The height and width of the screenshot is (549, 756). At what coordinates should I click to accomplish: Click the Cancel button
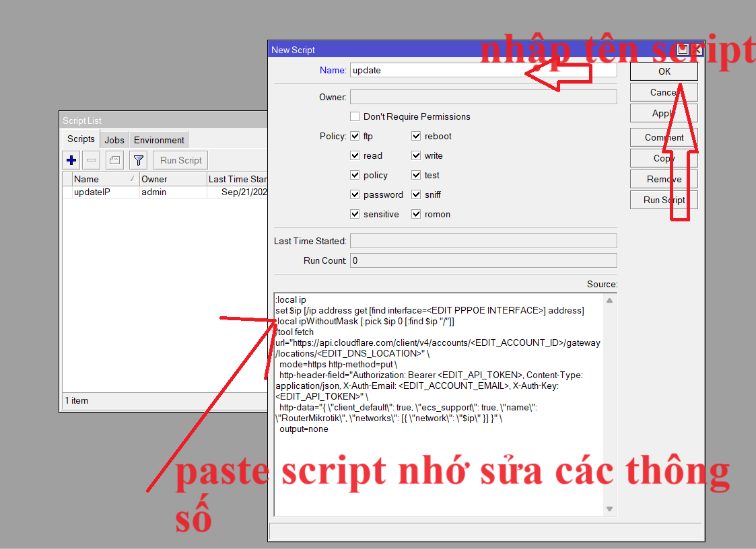coord(664,92)
